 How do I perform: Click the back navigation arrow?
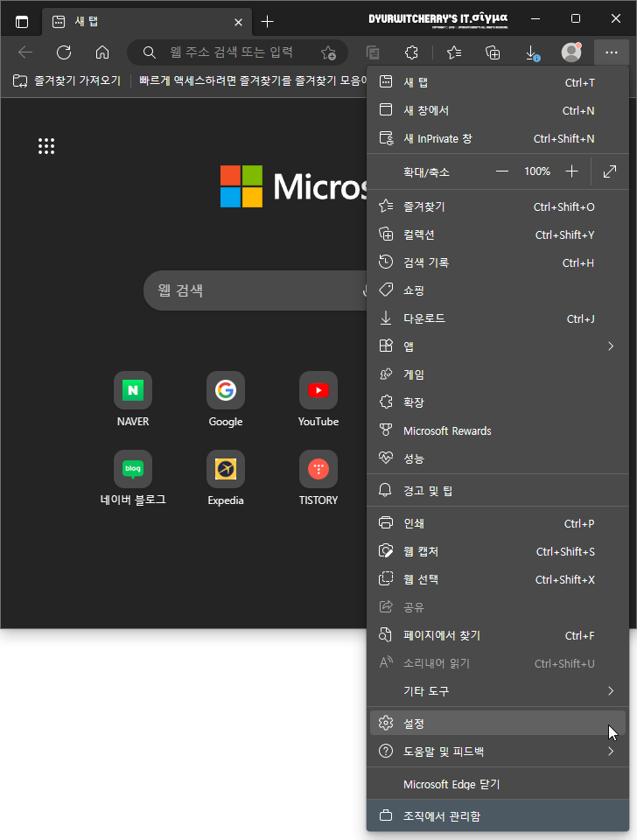[x=25, y=52]
